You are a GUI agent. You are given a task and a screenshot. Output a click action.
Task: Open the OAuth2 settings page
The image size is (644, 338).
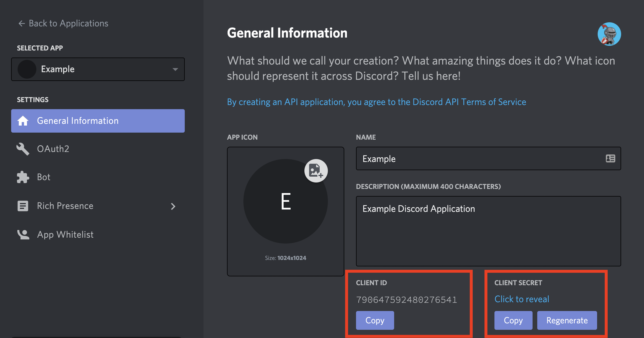click(53, 149)
